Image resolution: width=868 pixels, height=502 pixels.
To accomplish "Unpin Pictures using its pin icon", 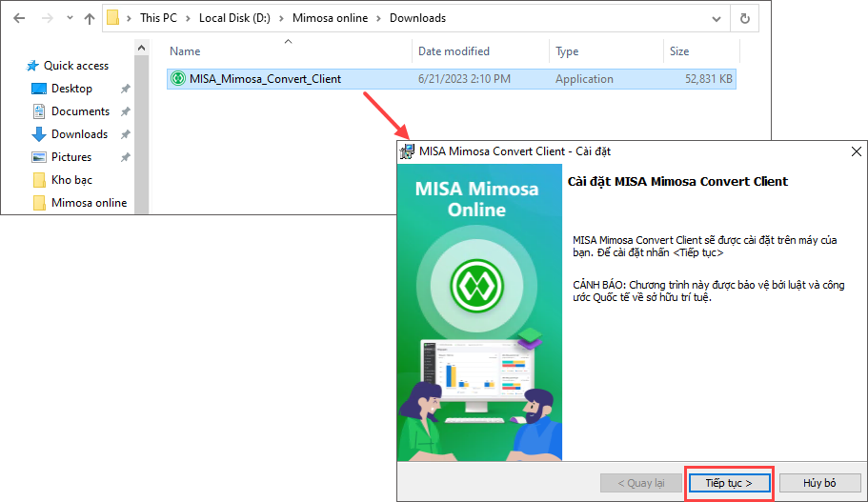I will [x=126, y=157].
